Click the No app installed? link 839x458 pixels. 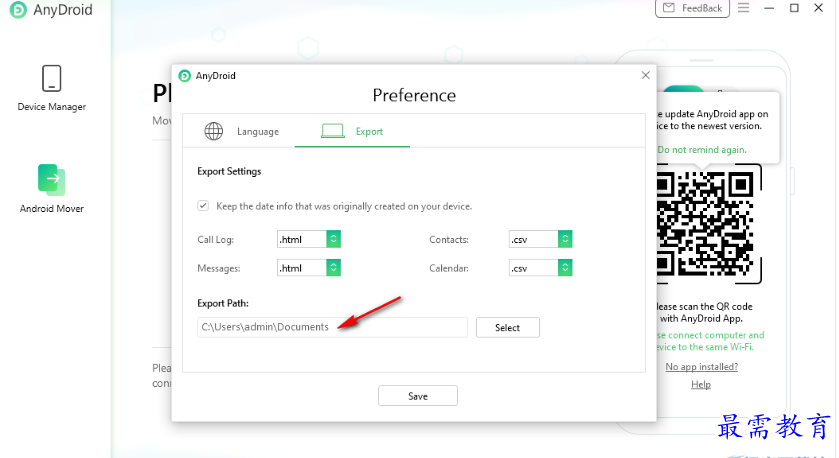[701, 367]
